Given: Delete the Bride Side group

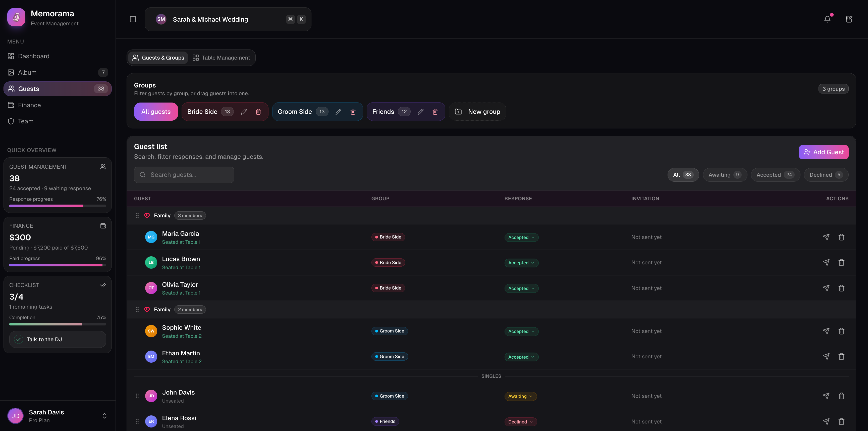Looking at the screenshot, I should 258,112.
